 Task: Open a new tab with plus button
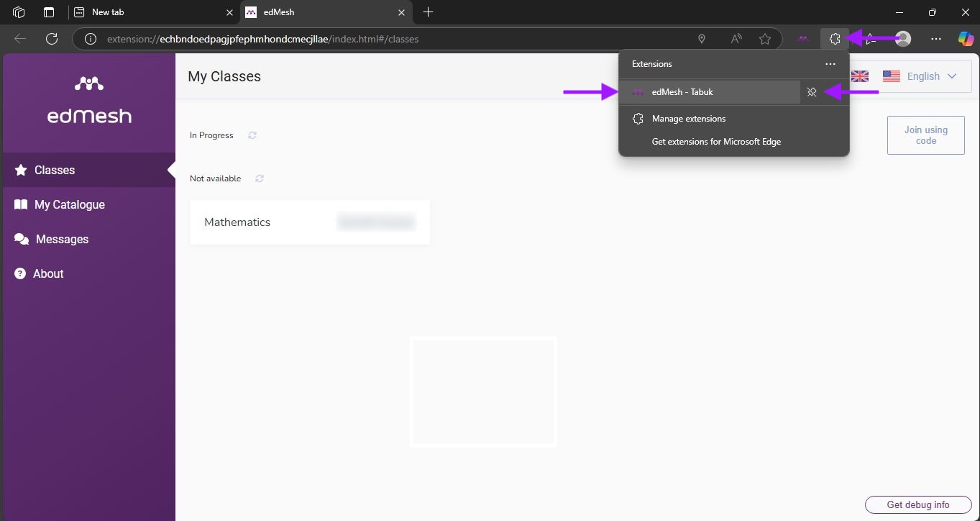429,12
